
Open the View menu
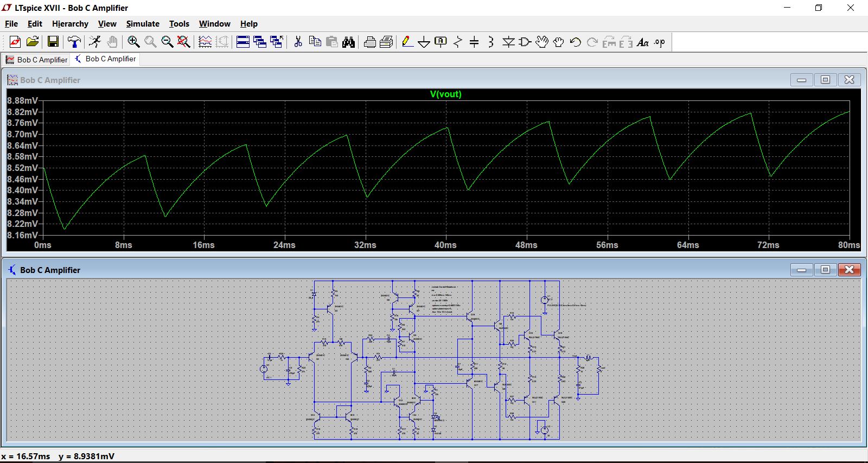pos(107,24)
